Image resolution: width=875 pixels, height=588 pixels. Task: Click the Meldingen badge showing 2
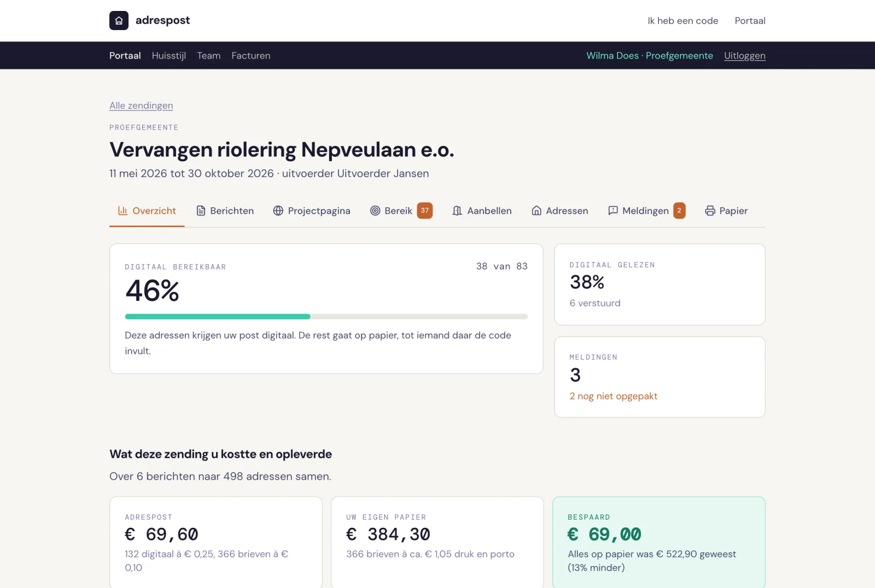(679, 211)
